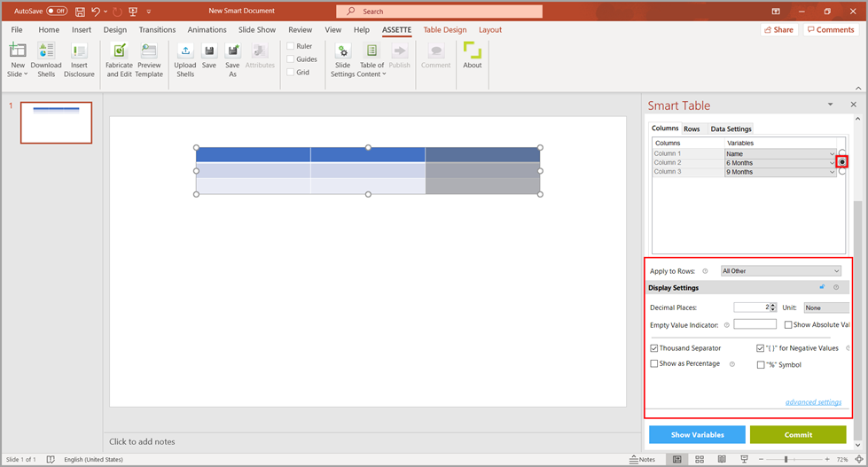Collapse the ribbon chevron
The image size is (868, 467).
(x=858, y=88)
